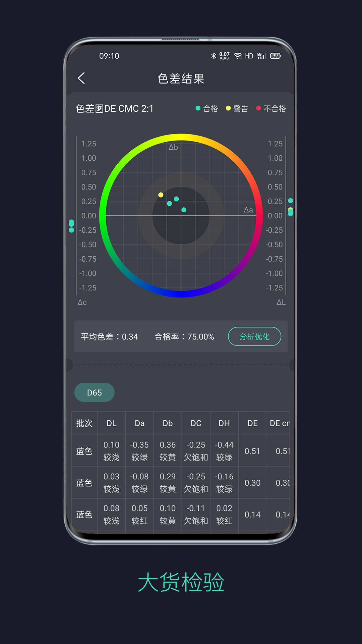
Task: Tap the 平均色差 0.34 label
Action: [x=109, y=337]
